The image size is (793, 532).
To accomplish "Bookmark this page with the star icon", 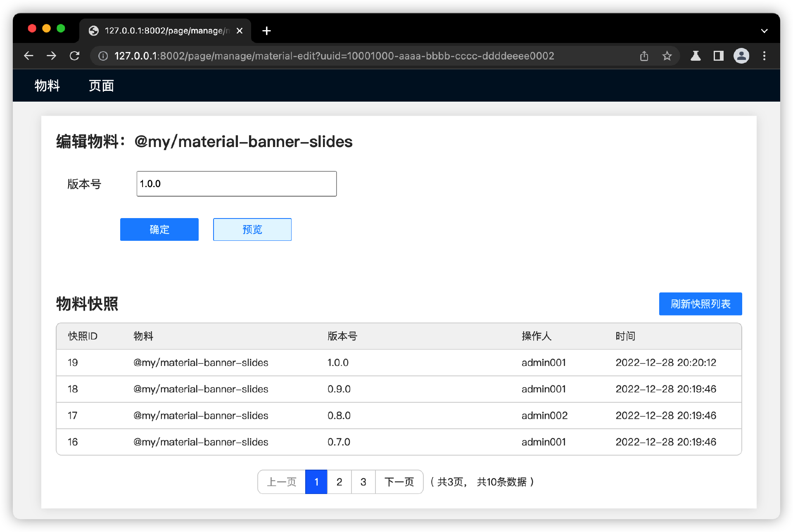I will [x=667, y=56].
